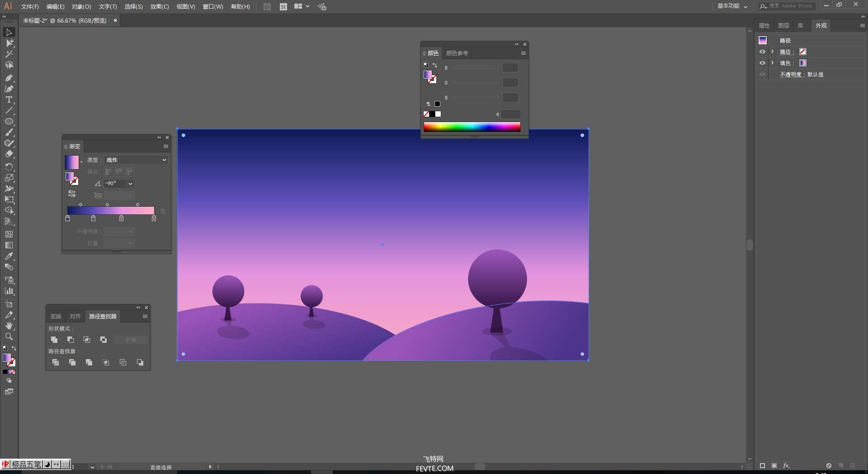Click the 描边 link in appearance panel
This screenshot has height=474, width=868.
click(786, 52)
